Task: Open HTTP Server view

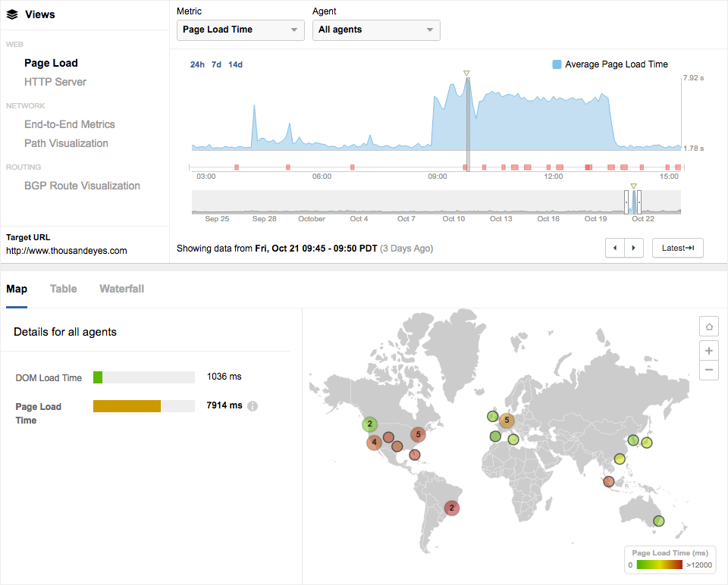Action: [x=55, y=82]
